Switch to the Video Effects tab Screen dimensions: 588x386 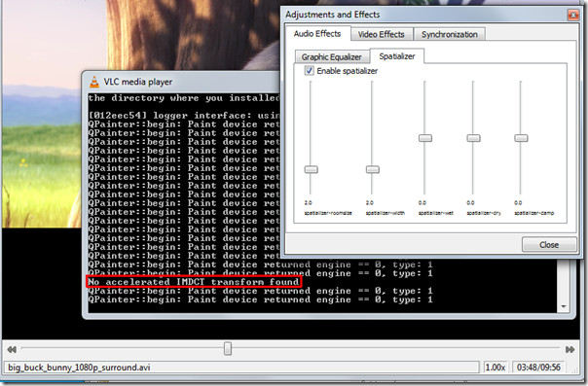click(x=382, y=34)
